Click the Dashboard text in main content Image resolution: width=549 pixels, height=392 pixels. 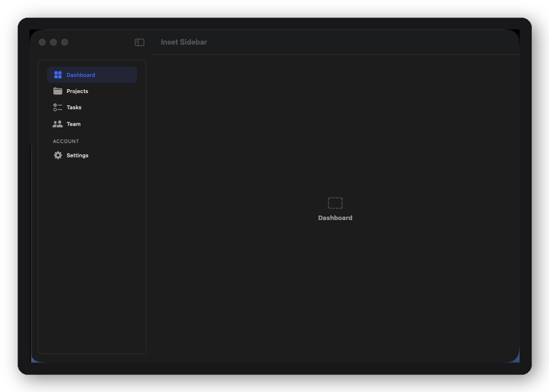pyautogui.click(x=335, y=218)
